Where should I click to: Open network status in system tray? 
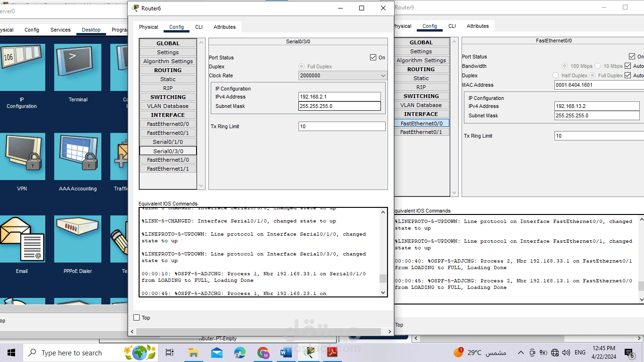coord(555,353)
